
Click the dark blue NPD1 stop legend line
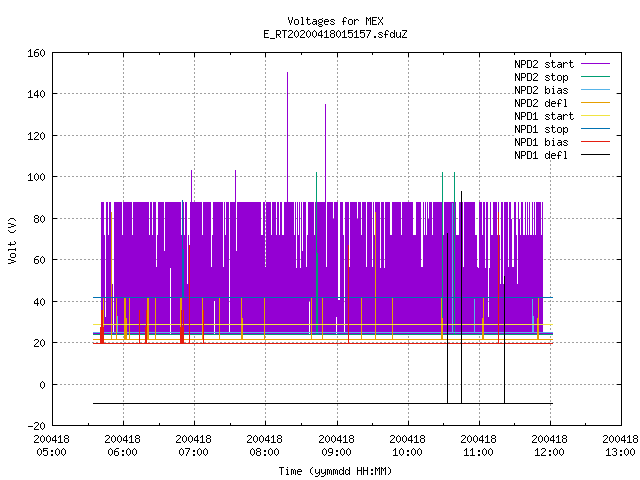pos(595,129)
